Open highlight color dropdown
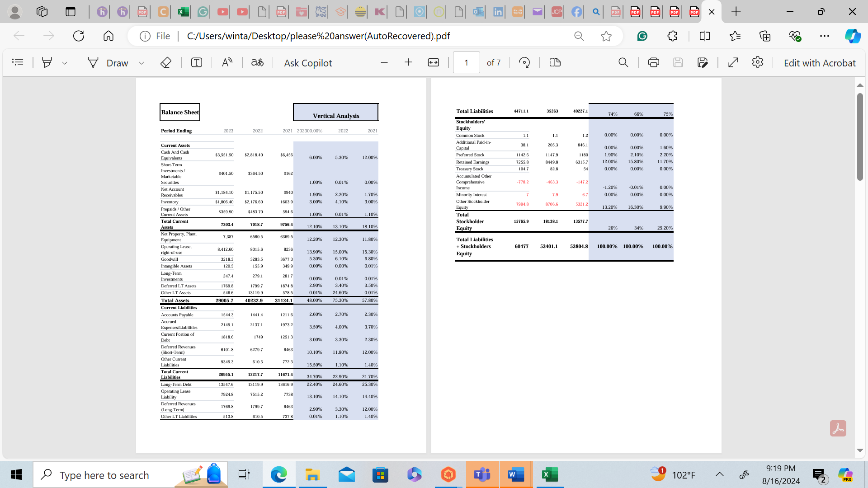This screenshot has height=488, width=868. pos(65,62)
